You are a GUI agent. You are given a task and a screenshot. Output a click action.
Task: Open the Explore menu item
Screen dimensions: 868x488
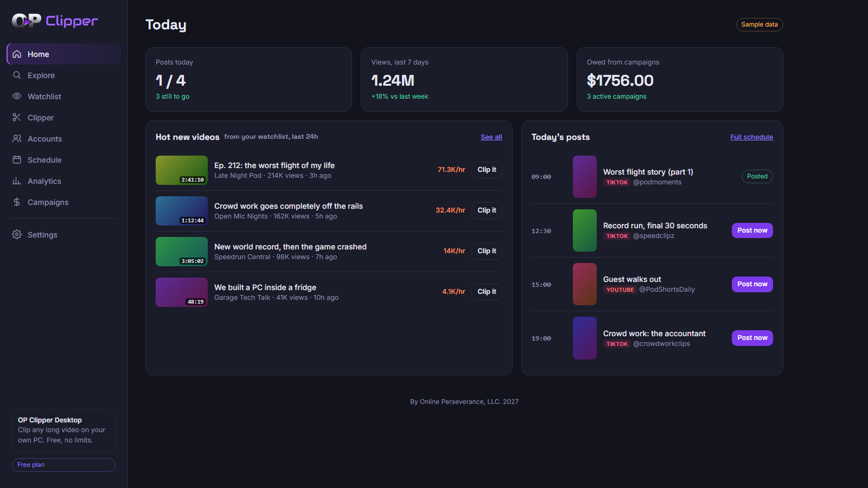pos(63,75)
